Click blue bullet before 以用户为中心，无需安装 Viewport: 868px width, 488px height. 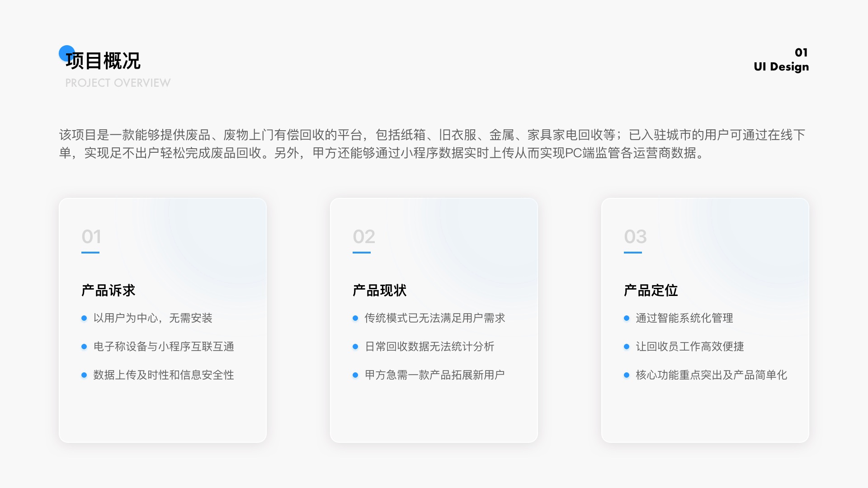[84, 318]
